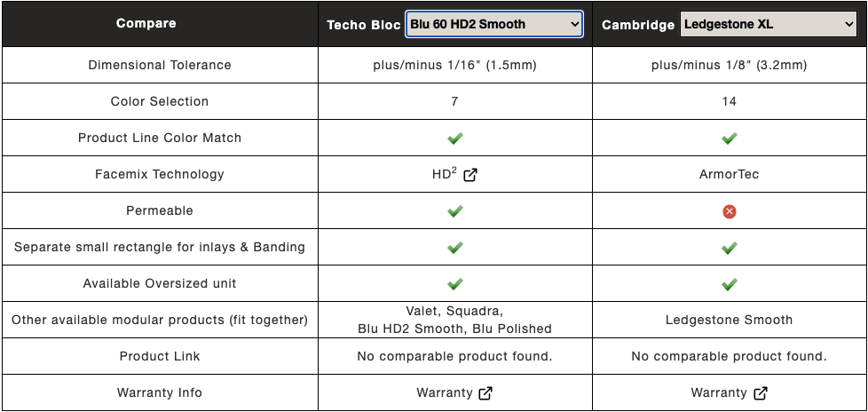Click Cambridge Product Line Color Match checkmark
The width and height of the screenshot is (868, 412).
(729, 138)
